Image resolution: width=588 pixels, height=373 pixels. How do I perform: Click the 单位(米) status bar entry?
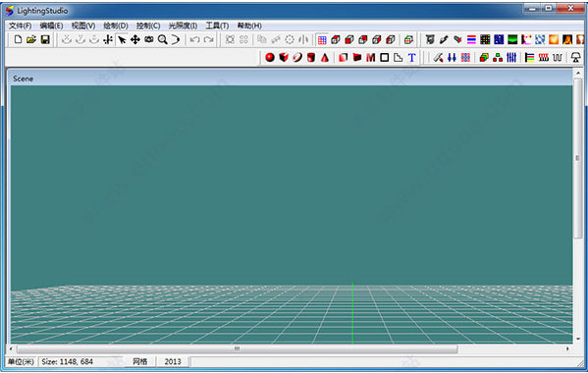pos(21,362)
